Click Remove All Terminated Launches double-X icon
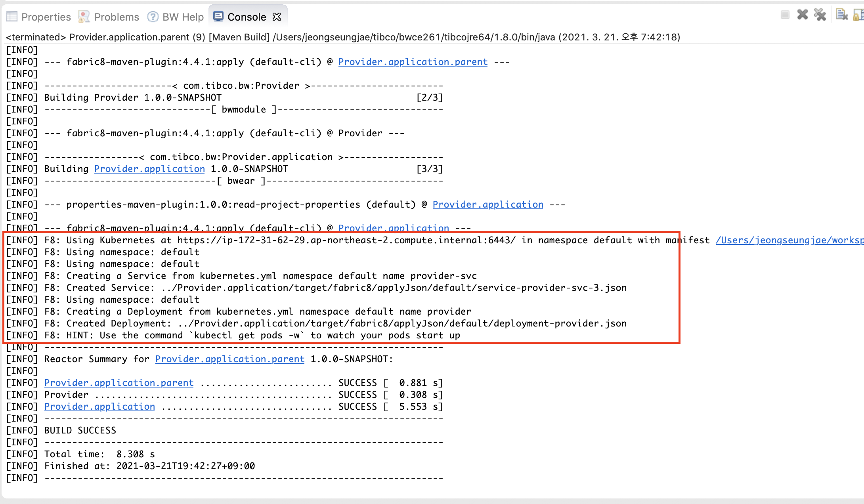This screenshot has height=504, width=864. 820,15
